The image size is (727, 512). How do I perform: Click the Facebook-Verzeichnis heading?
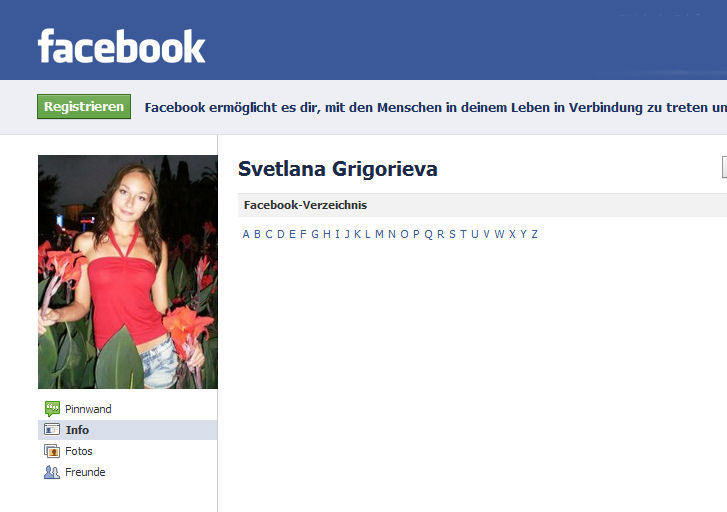coord(306,205)
